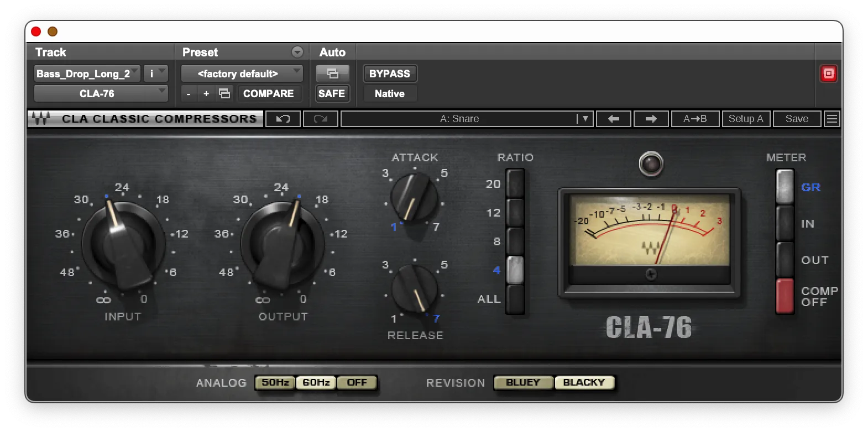Load previous preset with left arrow
Image resolution: width=868 pixels, height=432 pixels.
(614, 119)
